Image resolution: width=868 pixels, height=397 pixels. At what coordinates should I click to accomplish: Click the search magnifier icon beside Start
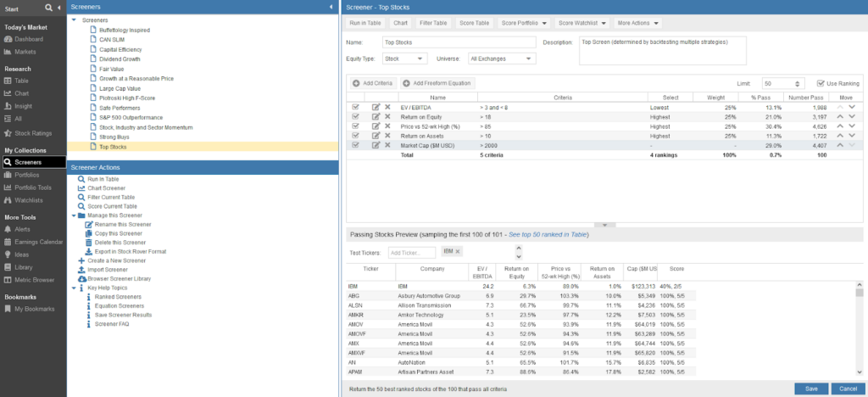coord(48,7)
